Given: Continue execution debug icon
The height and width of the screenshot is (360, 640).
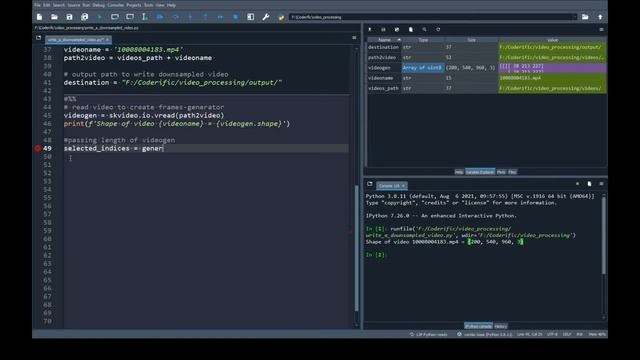Looking at the screenshot, I should [x=220, y=17].
